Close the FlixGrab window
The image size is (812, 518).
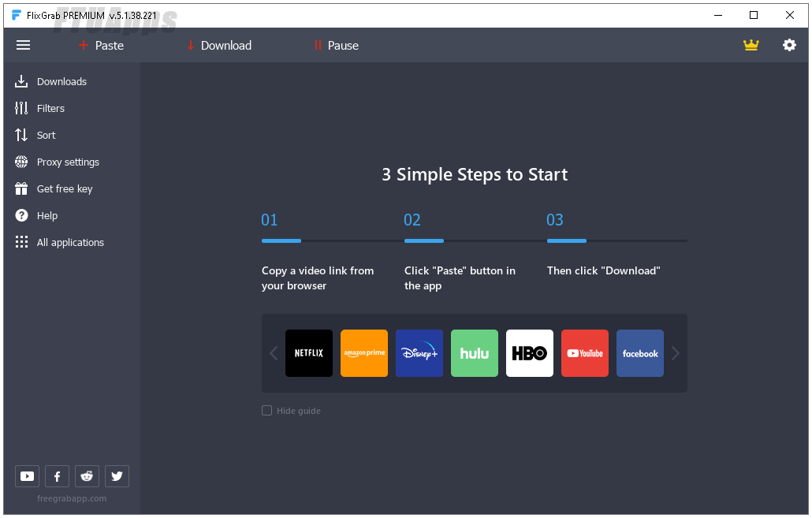click(790, 15)
